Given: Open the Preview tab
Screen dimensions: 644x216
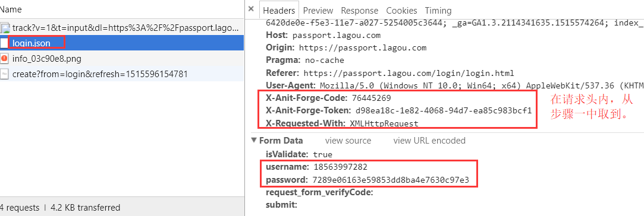Looking at the screenshot, I should coord(318,11).
